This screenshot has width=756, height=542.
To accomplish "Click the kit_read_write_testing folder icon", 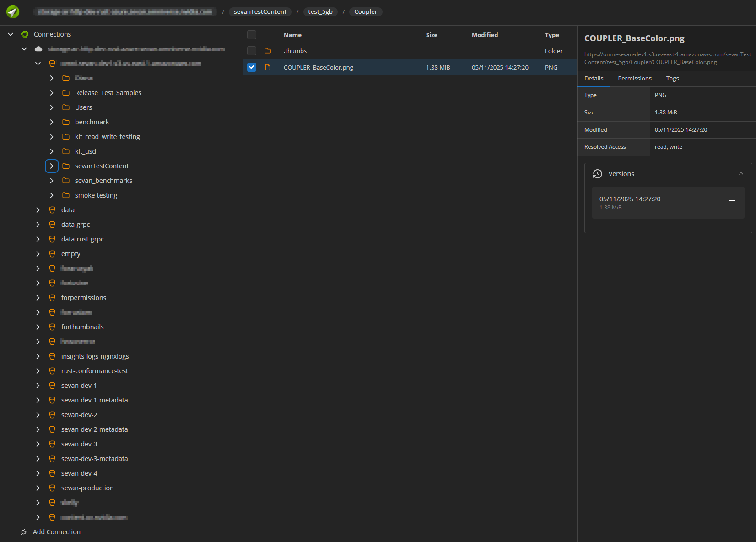I will [x=66, y=137].
